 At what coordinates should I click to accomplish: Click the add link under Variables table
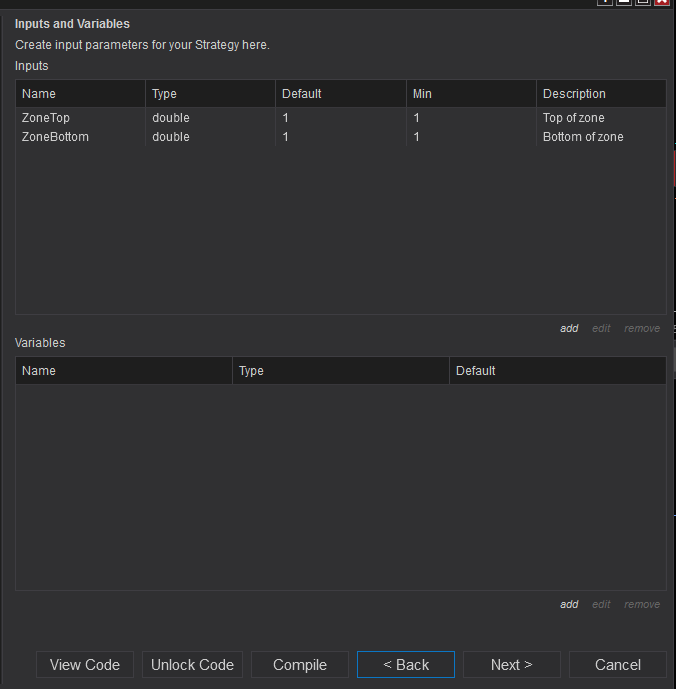(569, 604)
